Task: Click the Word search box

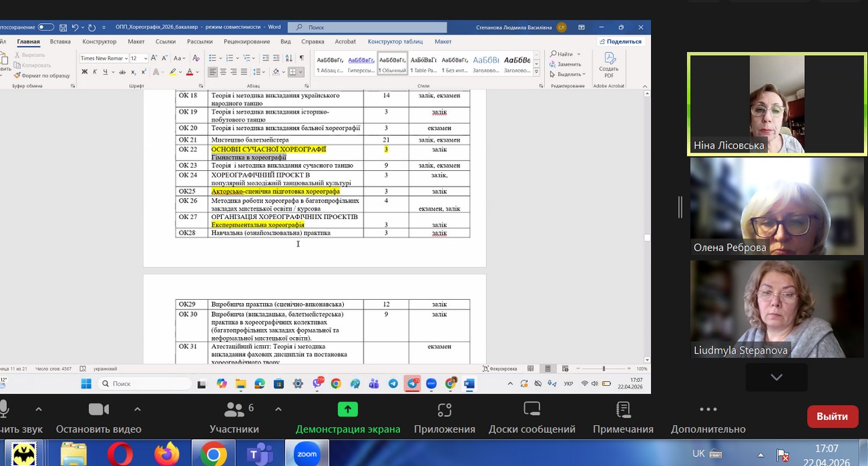Action: pyautogui.click(x=368, y=27)
